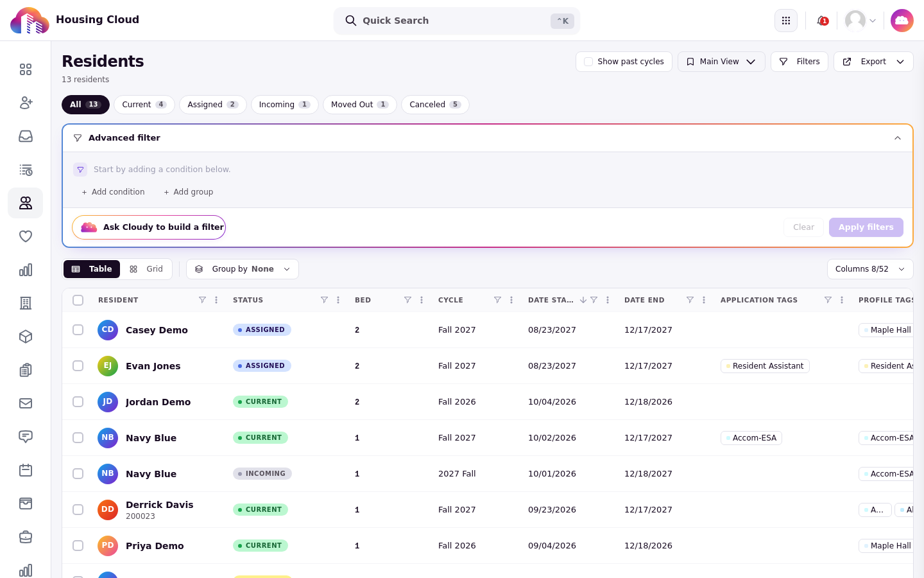Open the Filters button
Image resolution: width=924 pixels, height=578 pixels.
[800, 62]
